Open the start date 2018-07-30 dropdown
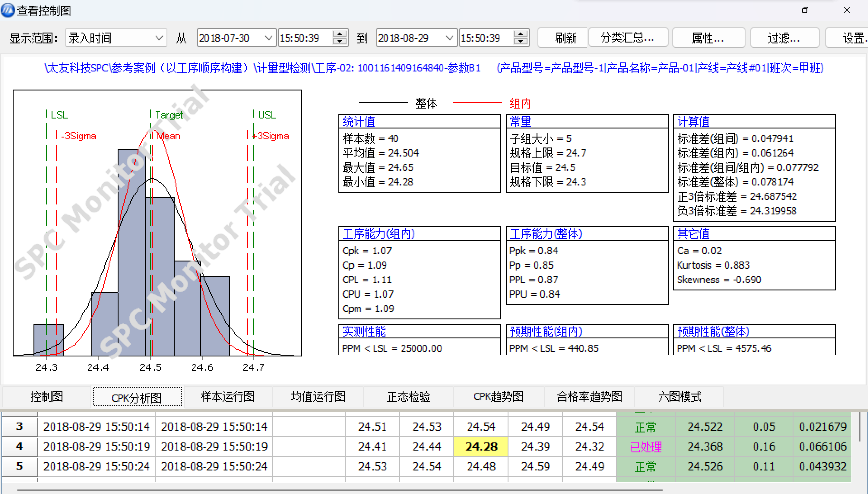The width and height of the screenshot is (868, 494). click(268, 38)
